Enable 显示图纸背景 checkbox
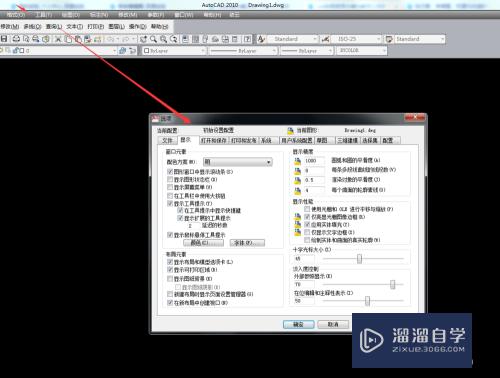Screen dimensions: 500x378 click(x=170, y=278)
